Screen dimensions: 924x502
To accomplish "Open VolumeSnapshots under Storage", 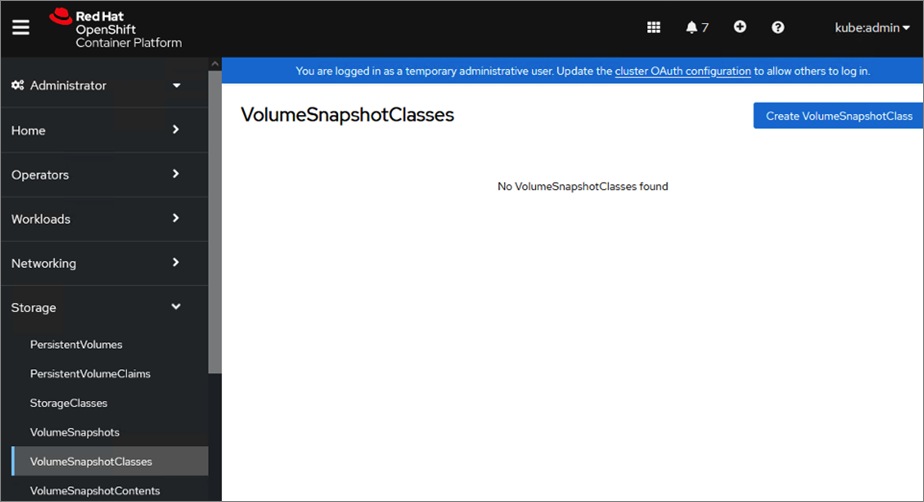I will tap(75, 432).
